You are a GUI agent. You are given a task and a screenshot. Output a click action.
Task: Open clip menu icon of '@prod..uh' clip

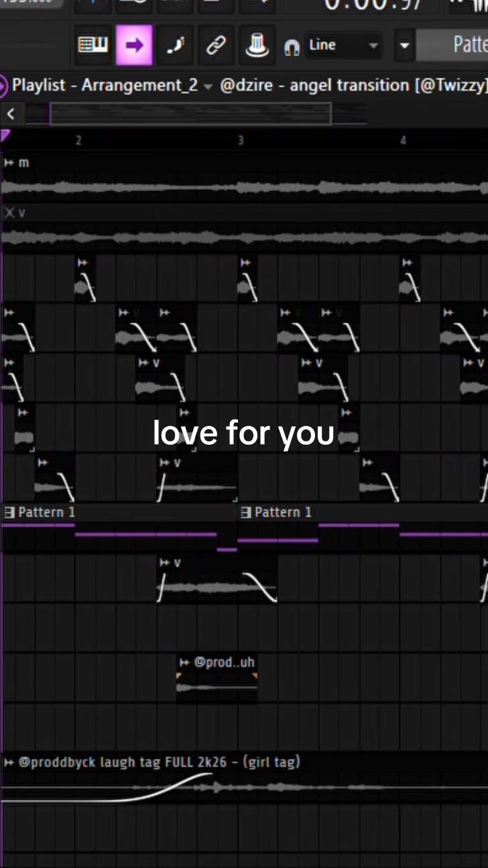coord(184,663)
